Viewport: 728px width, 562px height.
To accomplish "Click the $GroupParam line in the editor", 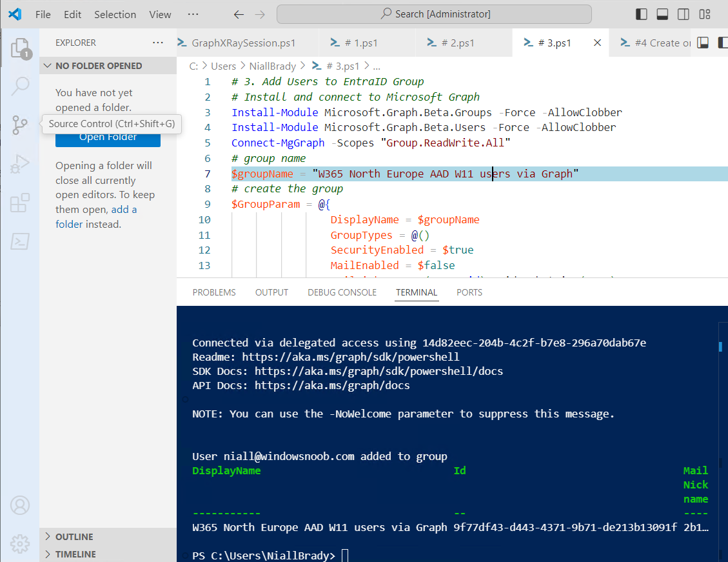I will coord(280,205).
